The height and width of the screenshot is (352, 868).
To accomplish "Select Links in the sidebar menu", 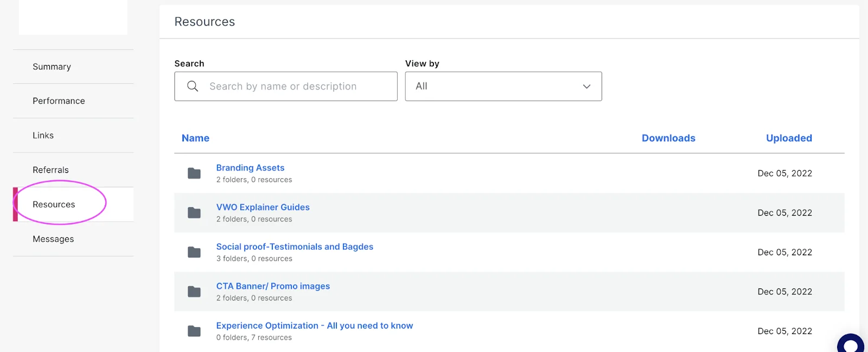I will (43, 135).
